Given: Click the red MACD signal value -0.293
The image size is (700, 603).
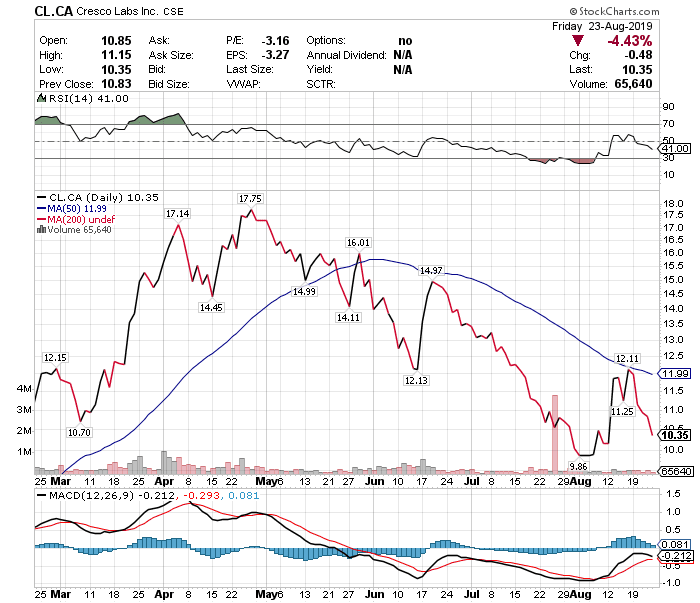Looking at the screenshot, I should tap(202, 495).
